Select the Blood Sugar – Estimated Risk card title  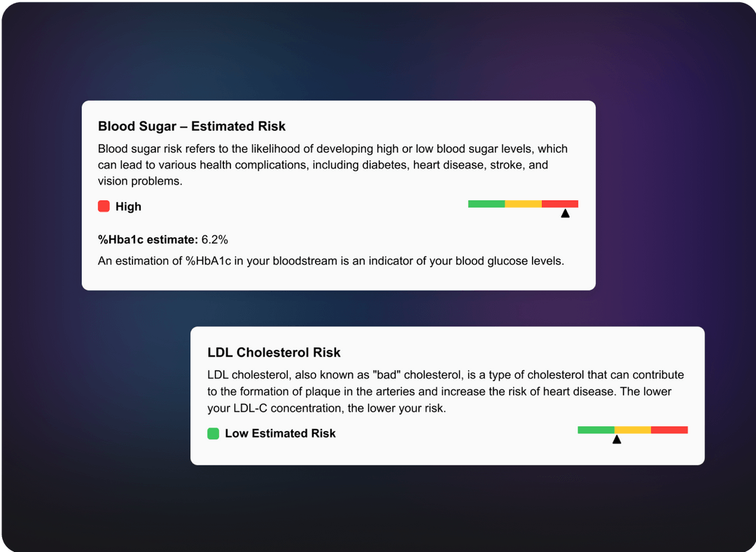192,126
